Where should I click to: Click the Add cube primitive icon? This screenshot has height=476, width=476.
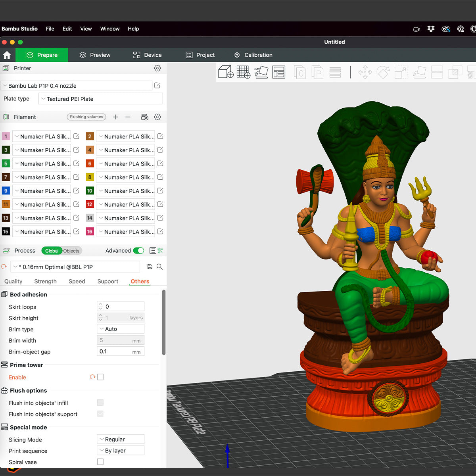(x=226, y=72)
